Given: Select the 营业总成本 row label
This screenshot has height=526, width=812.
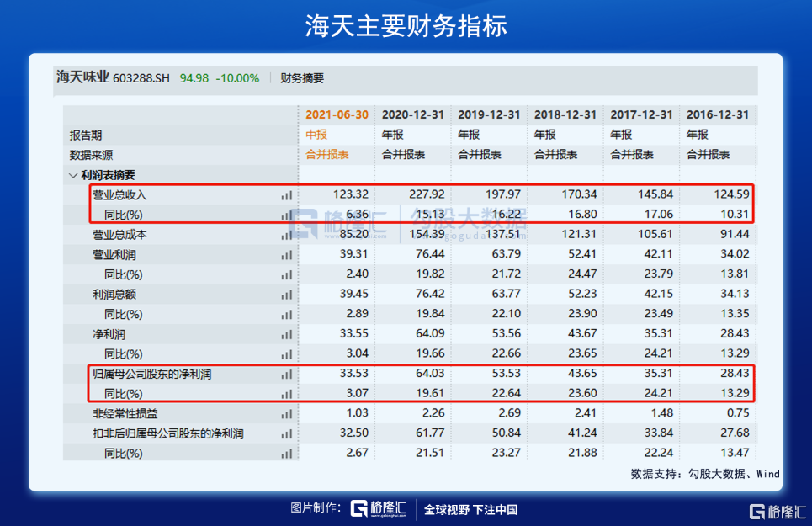Looking at the screenshot, I should [119, 235].
